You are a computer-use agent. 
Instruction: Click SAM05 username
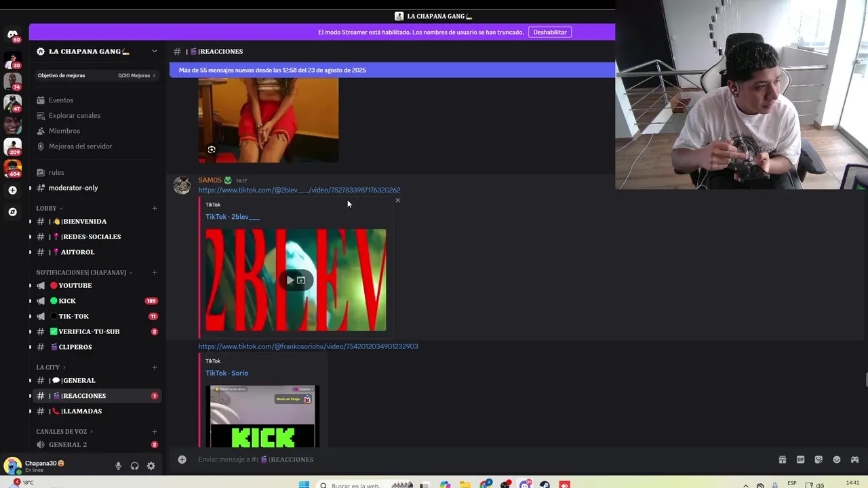coord(210,180)
